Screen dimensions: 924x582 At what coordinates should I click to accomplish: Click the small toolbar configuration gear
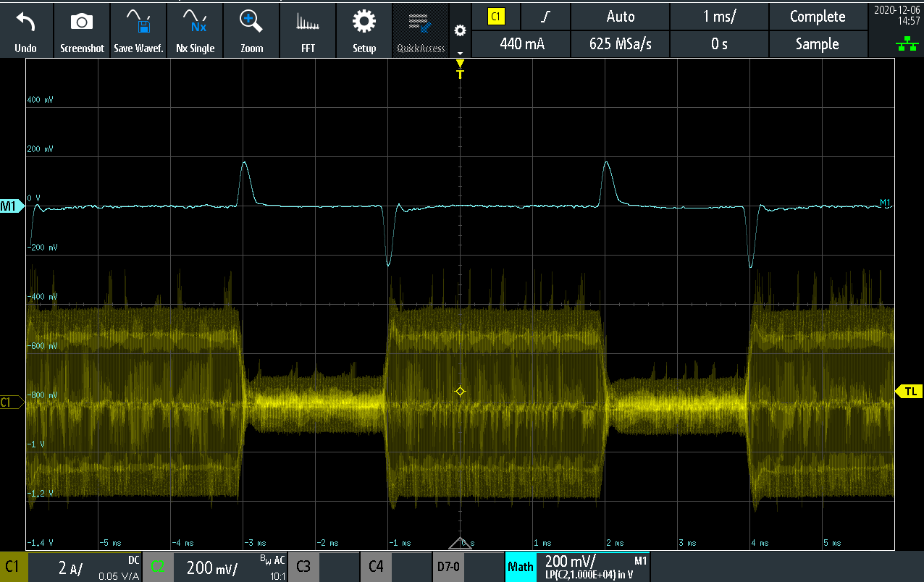coord(459,30)
